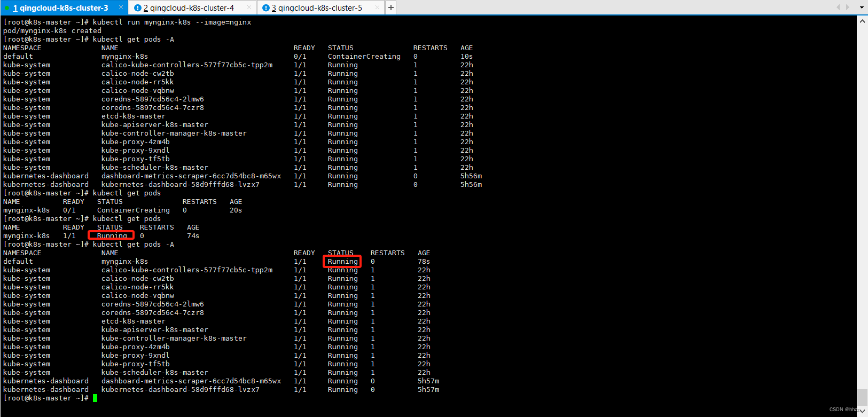Click the 'kubectl run mynginx-k8s --image=nginx' command text
This screenshot has width=868, height=417.
click(x=172, y=22)
